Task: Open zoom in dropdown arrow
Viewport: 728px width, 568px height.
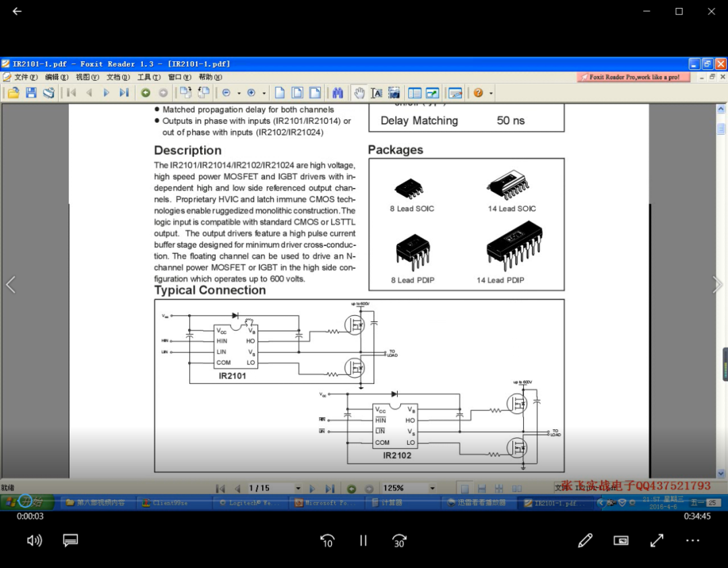Action: tap(264, 93)
